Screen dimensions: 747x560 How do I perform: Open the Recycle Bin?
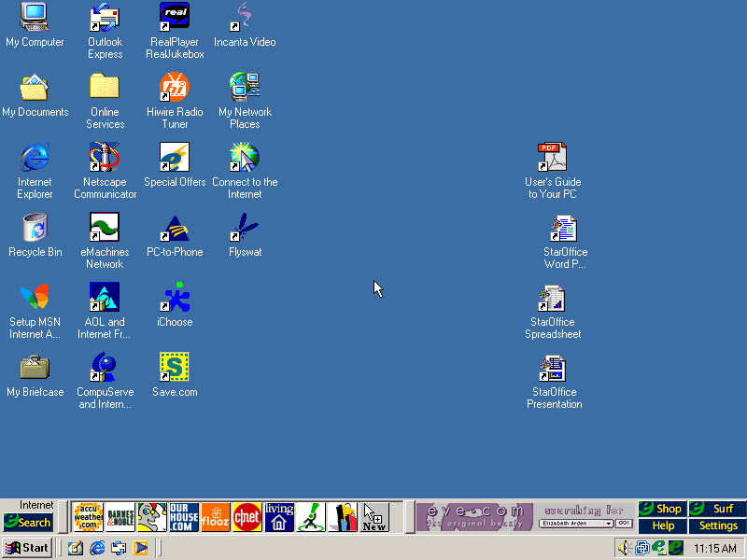pyautogui.click(x=35, y=228)
